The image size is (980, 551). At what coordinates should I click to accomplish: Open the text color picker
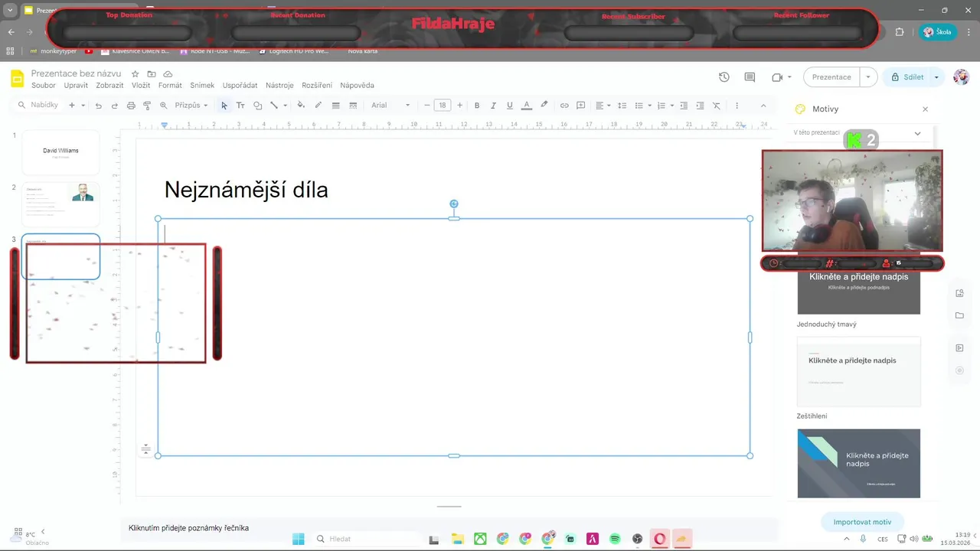tap(526, 106)
